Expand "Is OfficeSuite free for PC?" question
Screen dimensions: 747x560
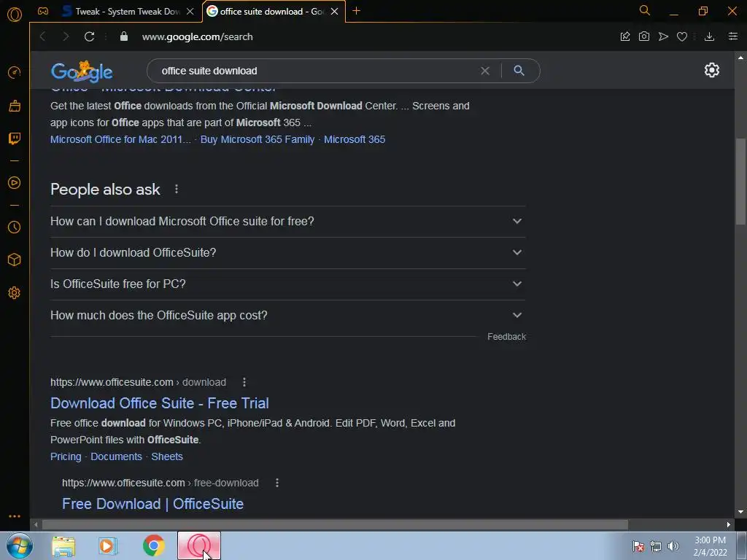[x=287, y=284]
